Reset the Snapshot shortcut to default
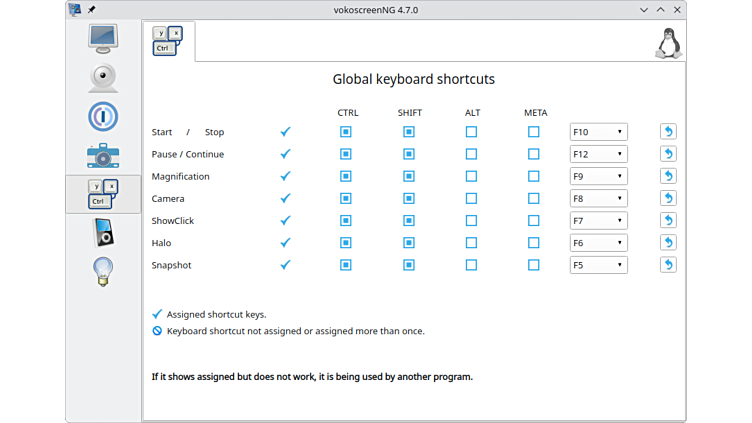752x423 pixels. coord(668,265)
